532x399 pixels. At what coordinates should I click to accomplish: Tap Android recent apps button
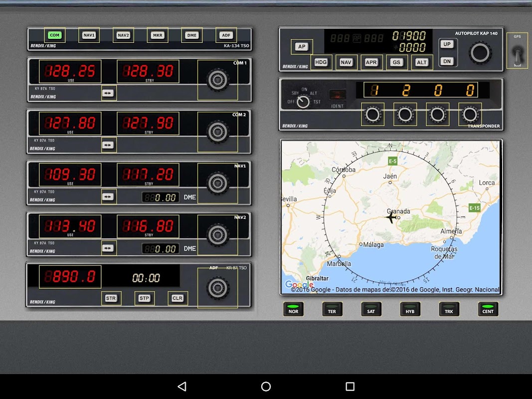[350, 387]
